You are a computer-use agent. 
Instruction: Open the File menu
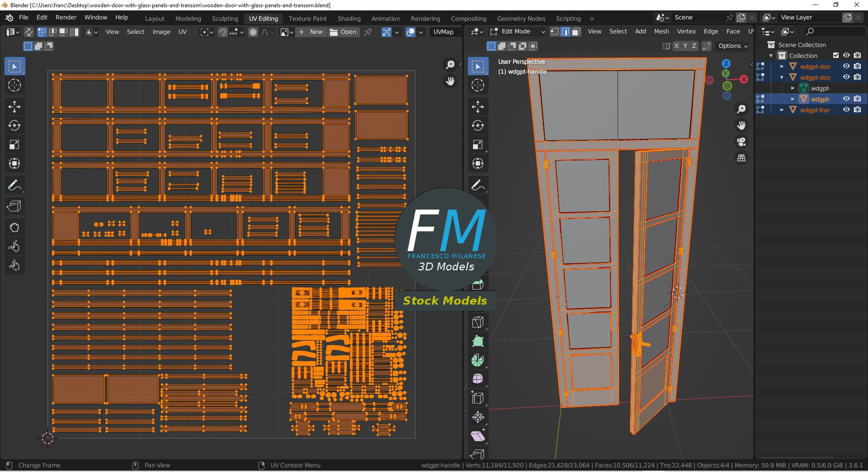(x=24, y=17)
